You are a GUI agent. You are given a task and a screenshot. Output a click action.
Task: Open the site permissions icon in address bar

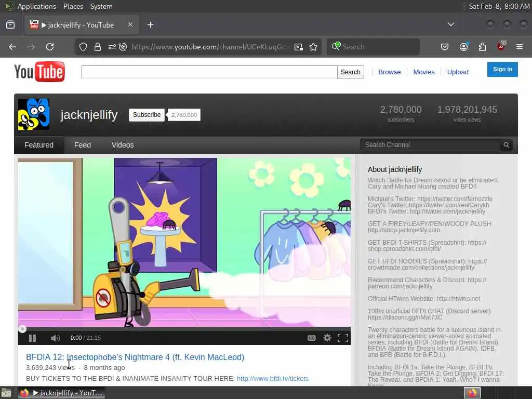pyautogui.click(x=112, y=47)
